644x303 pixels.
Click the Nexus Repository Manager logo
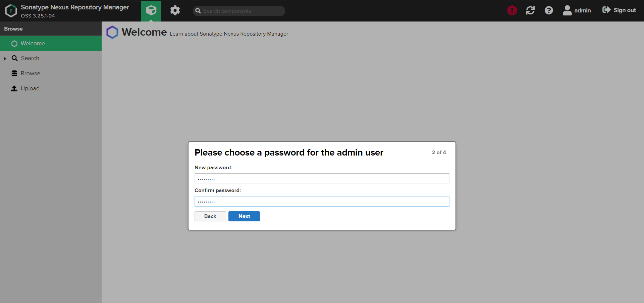[11, 10]
